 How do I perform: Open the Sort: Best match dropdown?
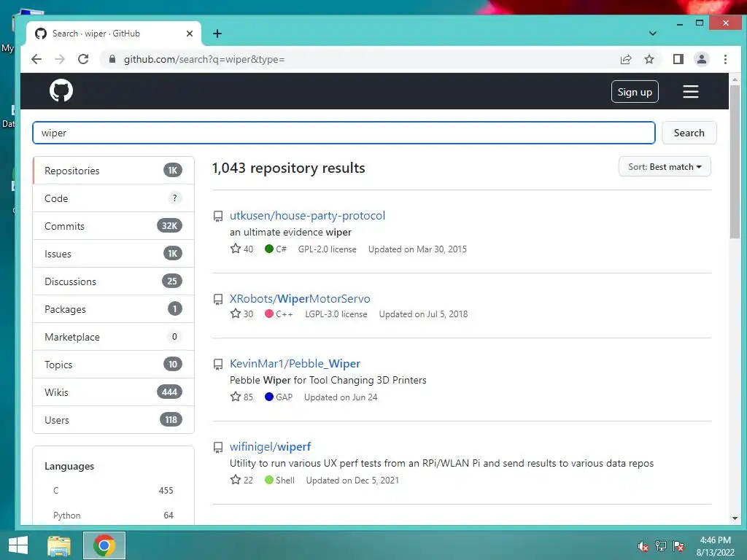coord(665,167)
